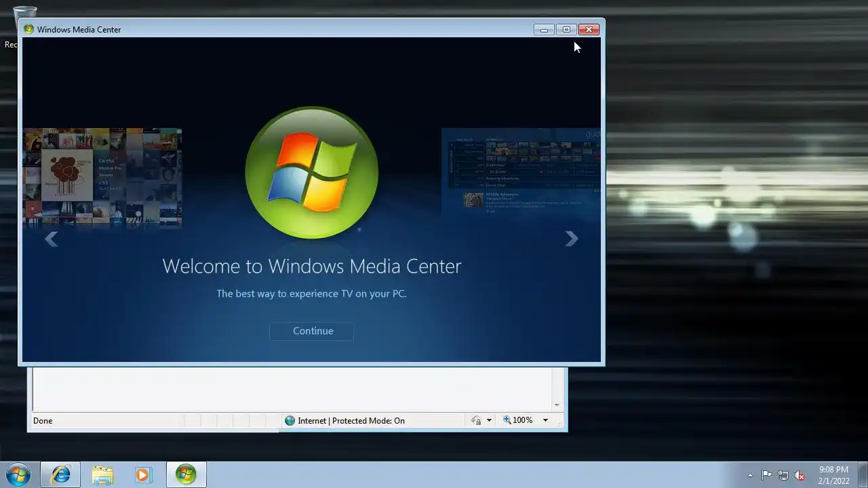The image size is (868, 488).
Task: Open Windows Explorer from the taskbar
Action: point(102,474)
